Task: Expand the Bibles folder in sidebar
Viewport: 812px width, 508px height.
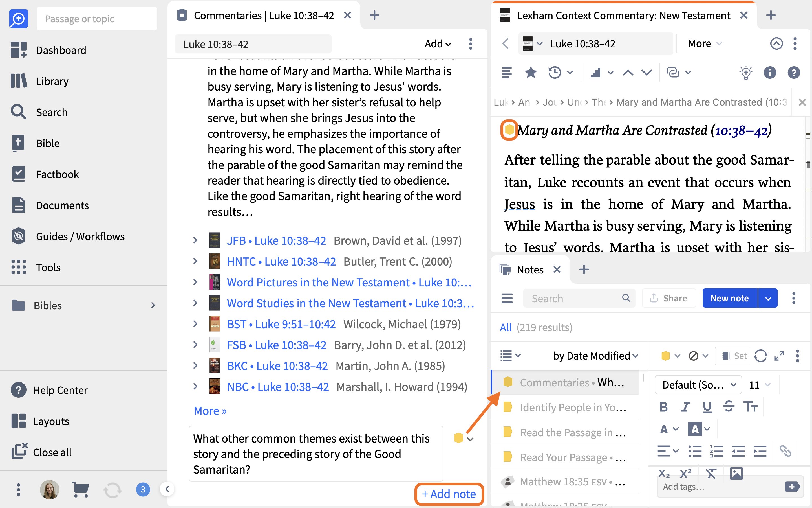Action: pyautogui.click(x=153, y=305)
